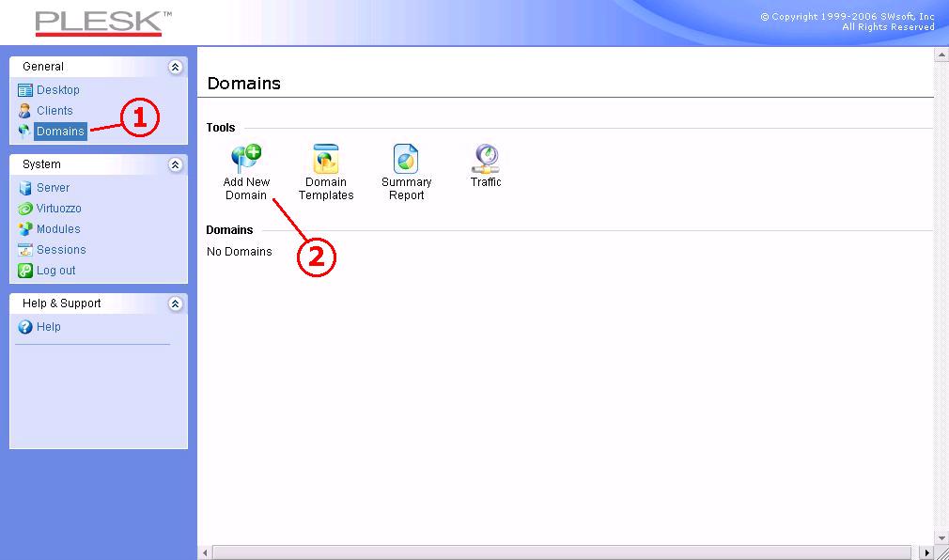Image resolution: width=949 pixels, height=560 pixels.
Task: Click the Log out link
Action: coord(55,271)
